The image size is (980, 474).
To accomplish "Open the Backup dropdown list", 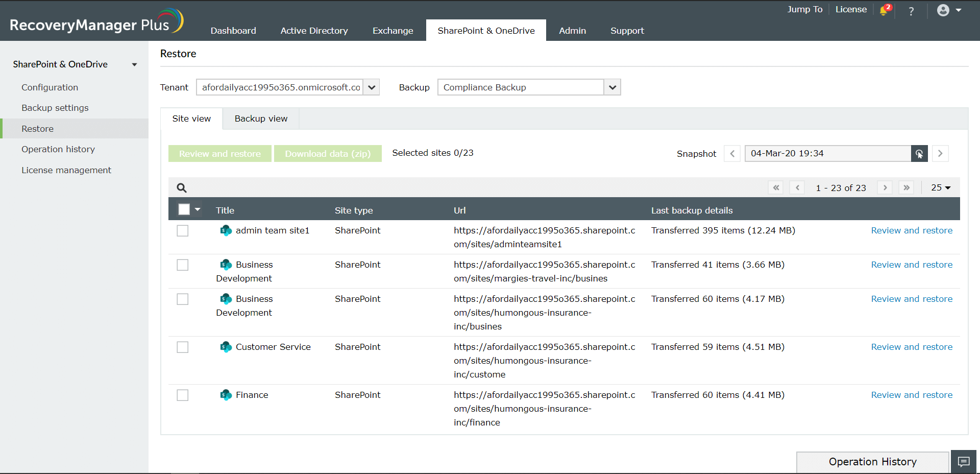I will tap(612, 87).
